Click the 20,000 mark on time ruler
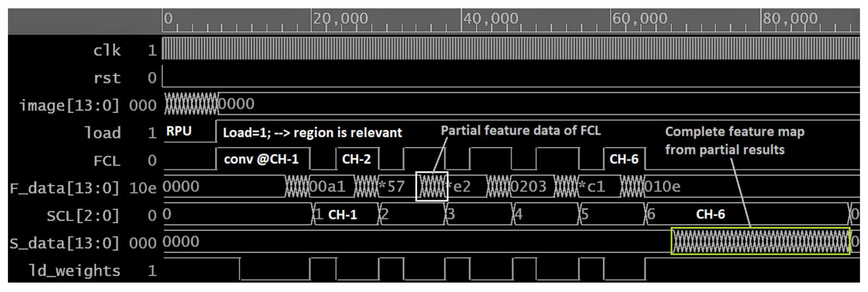 point(340,19)
